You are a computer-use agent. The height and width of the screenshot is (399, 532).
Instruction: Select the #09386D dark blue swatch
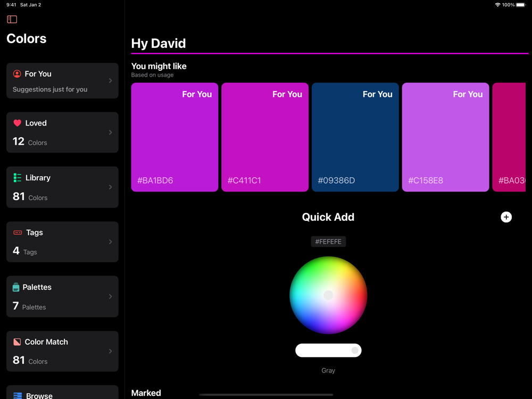coord(355,137)
